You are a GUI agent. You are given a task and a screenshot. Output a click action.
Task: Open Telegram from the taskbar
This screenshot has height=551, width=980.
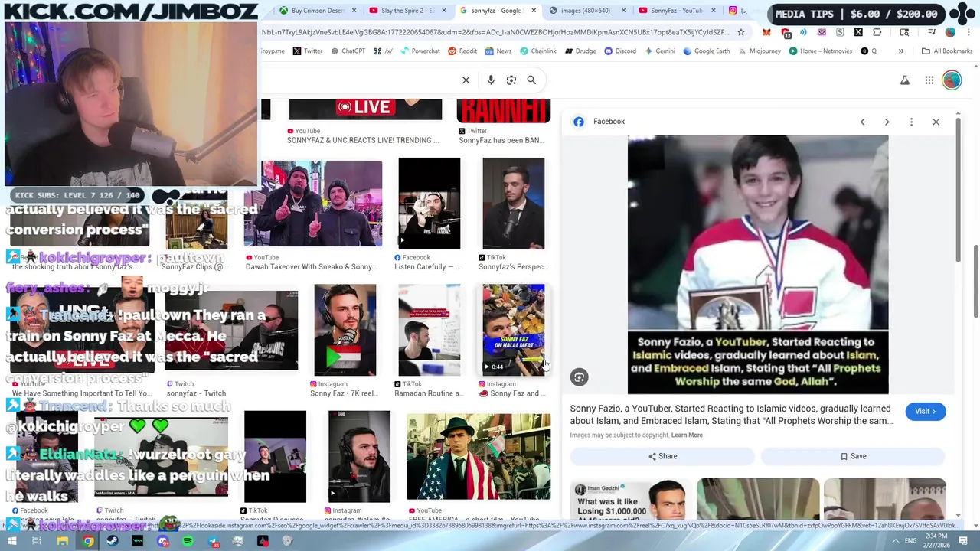(213, 541)
